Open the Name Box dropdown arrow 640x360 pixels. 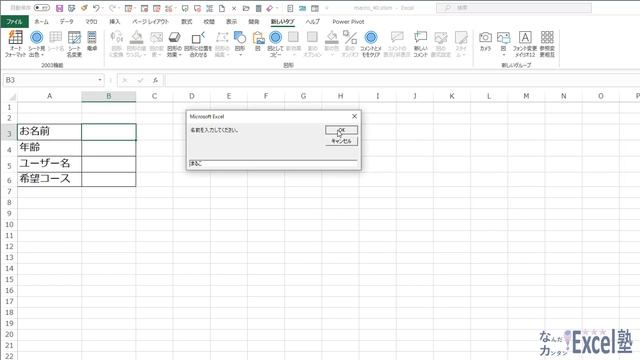click(x=100, y=80)
